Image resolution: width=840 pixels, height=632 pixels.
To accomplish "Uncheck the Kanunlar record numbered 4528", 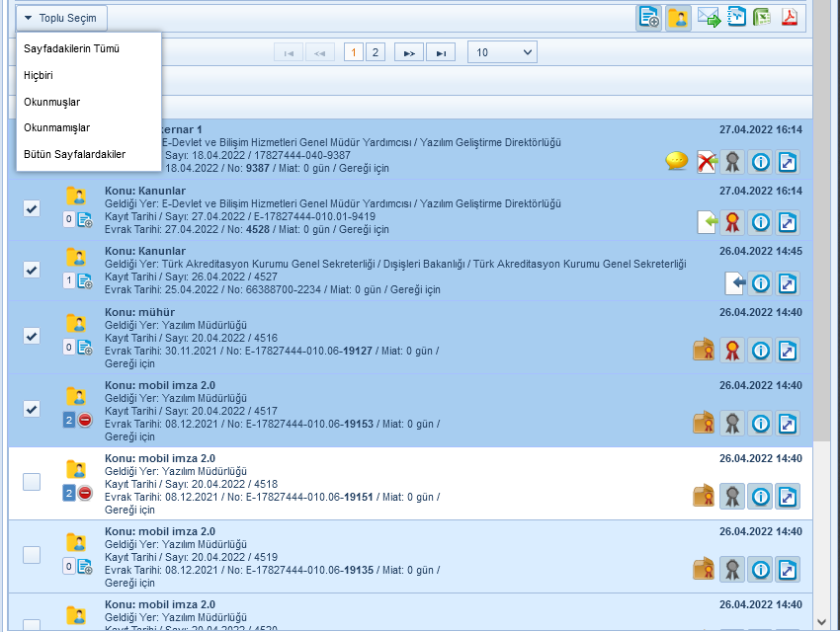I will [x=32, y=208].
